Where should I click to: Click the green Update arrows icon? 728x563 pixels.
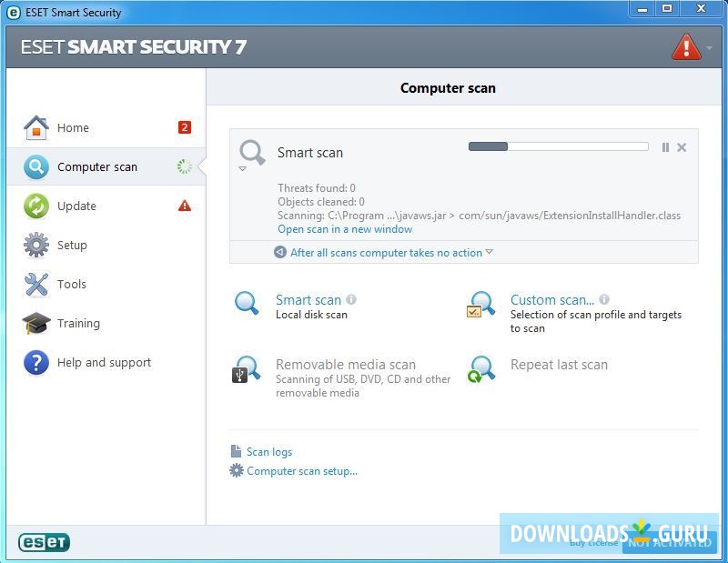click(35, 206)
